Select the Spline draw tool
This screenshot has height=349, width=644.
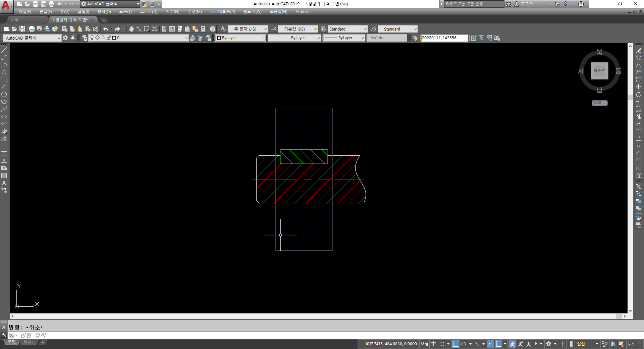(x=4, y=109)
